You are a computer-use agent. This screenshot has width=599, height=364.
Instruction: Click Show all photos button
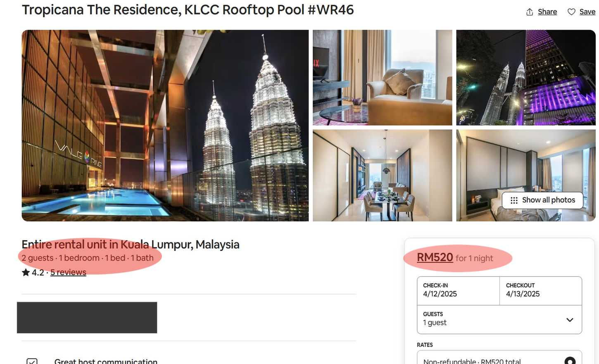(542, 200)
